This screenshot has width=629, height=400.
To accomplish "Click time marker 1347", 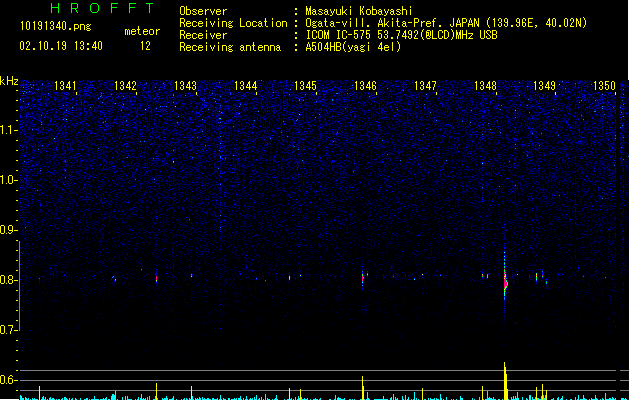I will [425, 85].
